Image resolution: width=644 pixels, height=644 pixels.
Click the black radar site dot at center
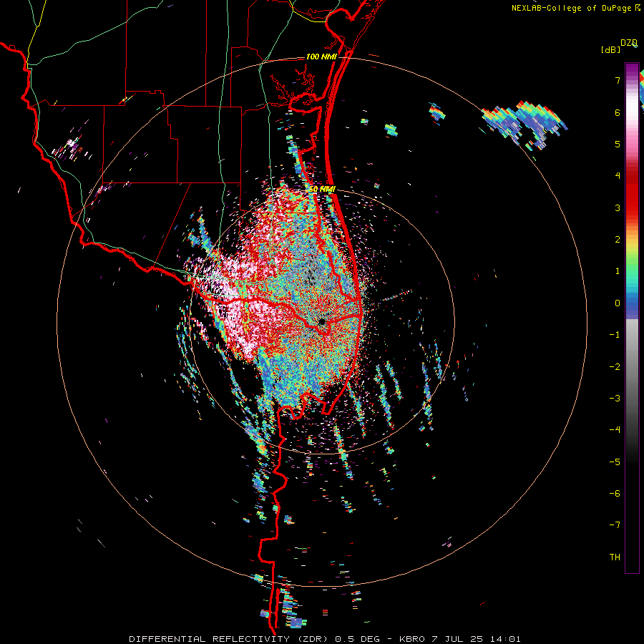tap(321, 321)
